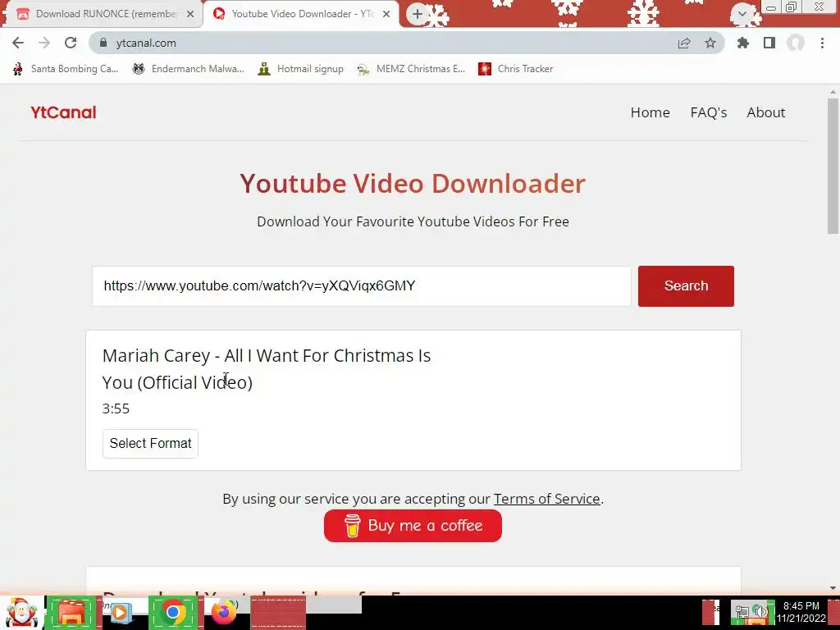Click the taskbar clock 8:45 PM

pyautogui.click(x=801, y=606)
